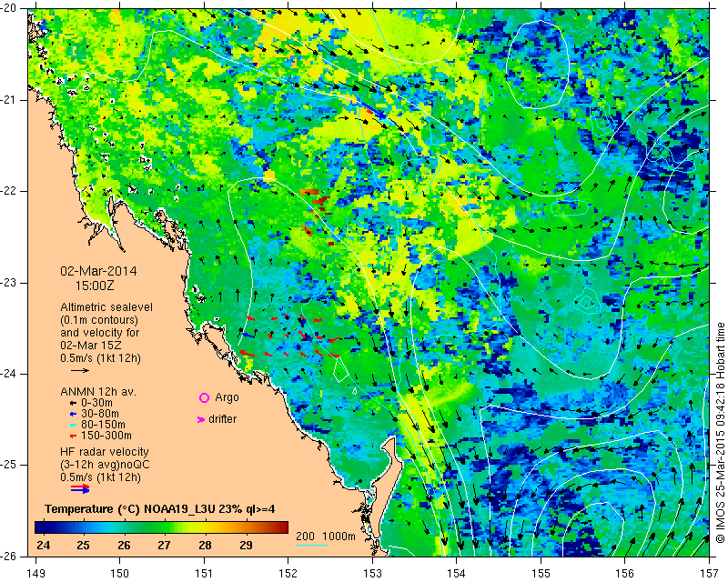Click the black 0-30m legend arrow

73,403
